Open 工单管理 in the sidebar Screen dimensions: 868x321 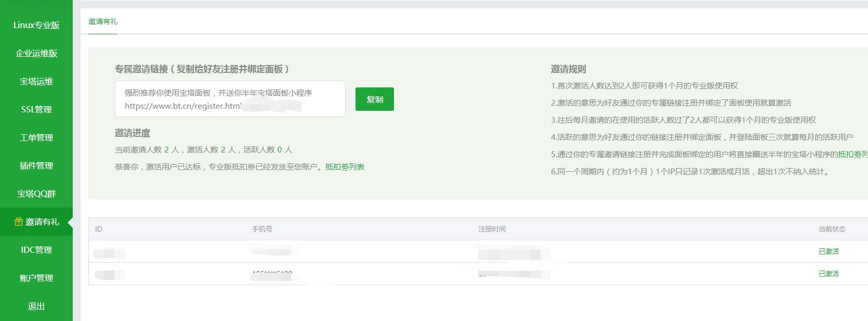pyautogui.click(x=36, y=137)
